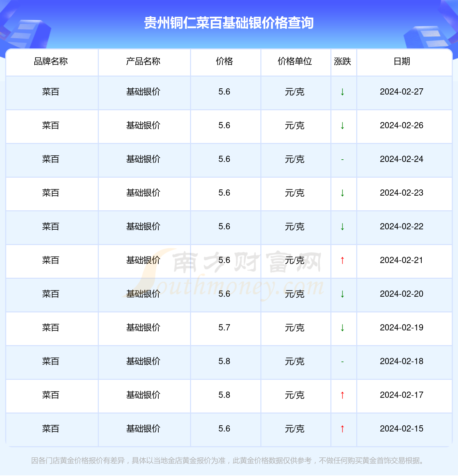Click the date cell 2024-02-26

[x=402, y=126]
